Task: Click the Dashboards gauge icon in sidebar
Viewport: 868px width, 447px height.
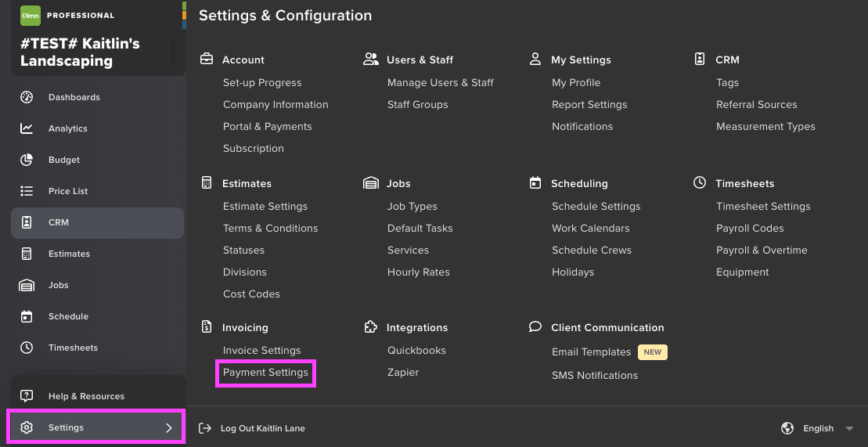Action: (27, 97)
